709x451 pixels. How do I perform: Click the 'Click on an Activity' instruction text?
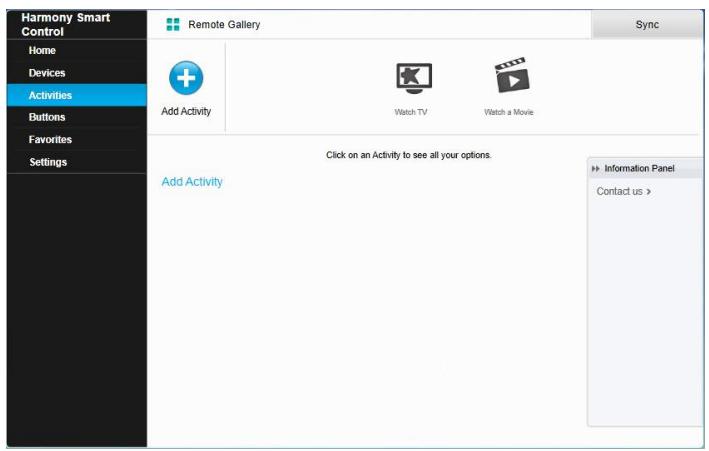point(408,155)
